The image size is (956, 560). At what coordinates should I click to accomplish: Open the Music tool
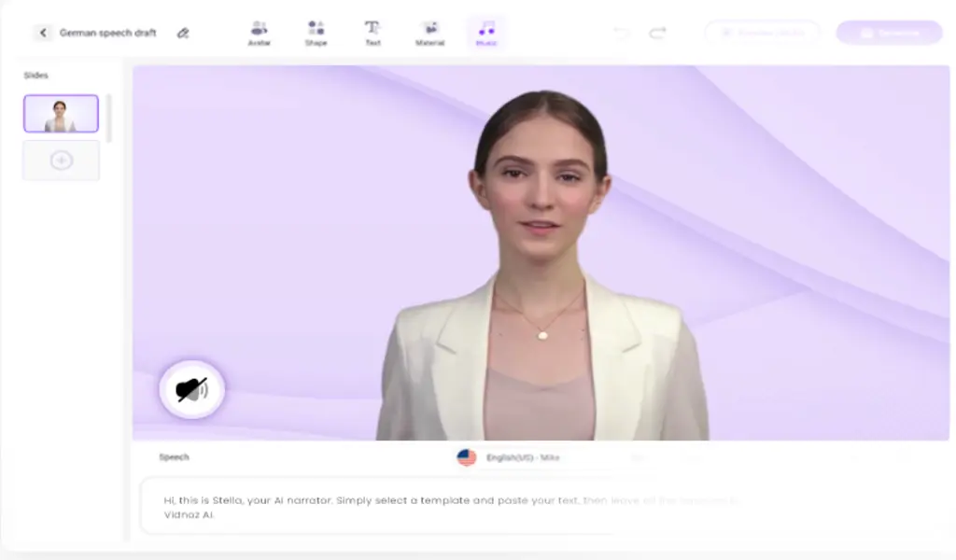point(485,33)
